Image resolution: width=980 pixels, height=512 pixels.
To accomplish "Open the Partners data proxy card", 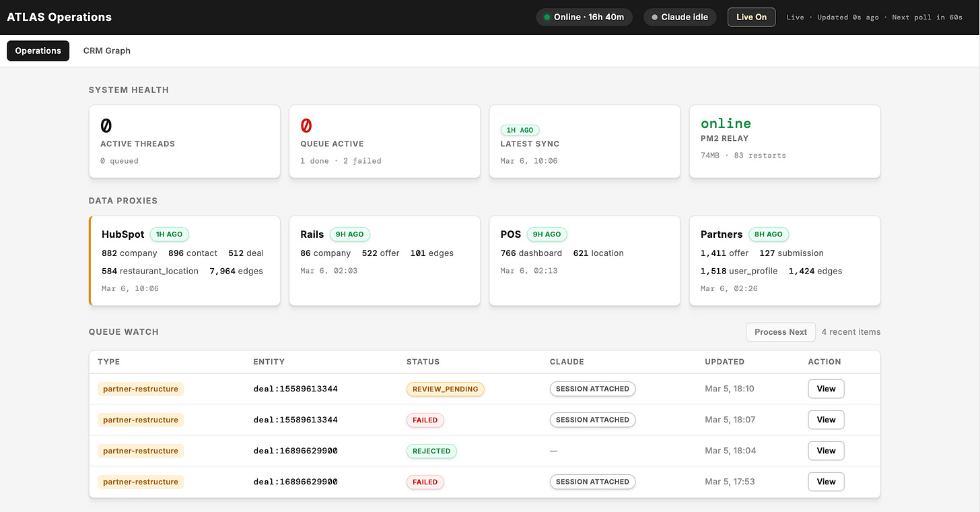I will coord(785,261).
